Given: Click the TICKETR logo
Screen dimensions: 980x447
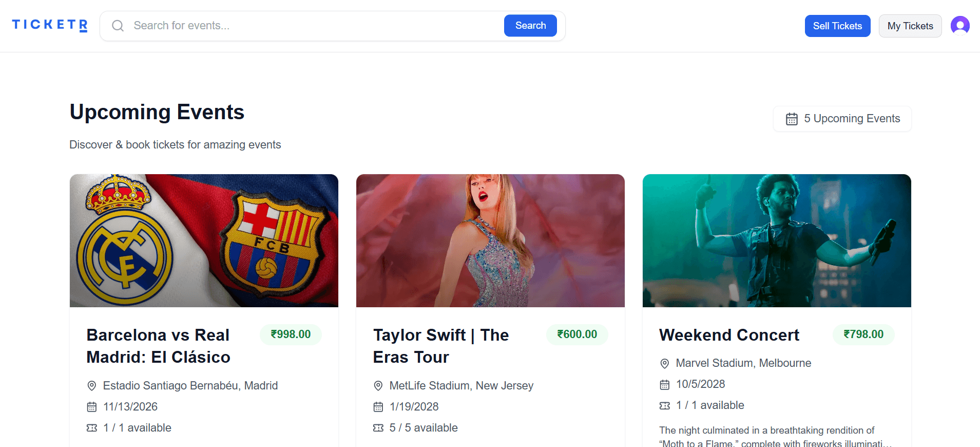Looking at the screenshot, I should [49, 24].
